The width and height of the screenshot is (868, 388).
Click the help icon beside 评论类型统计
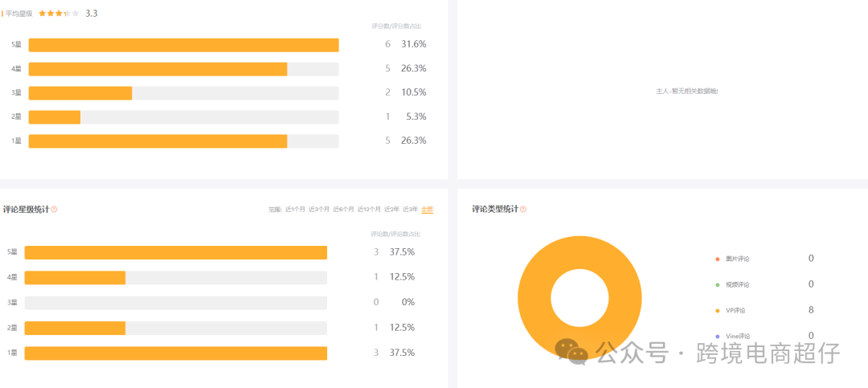523,210
